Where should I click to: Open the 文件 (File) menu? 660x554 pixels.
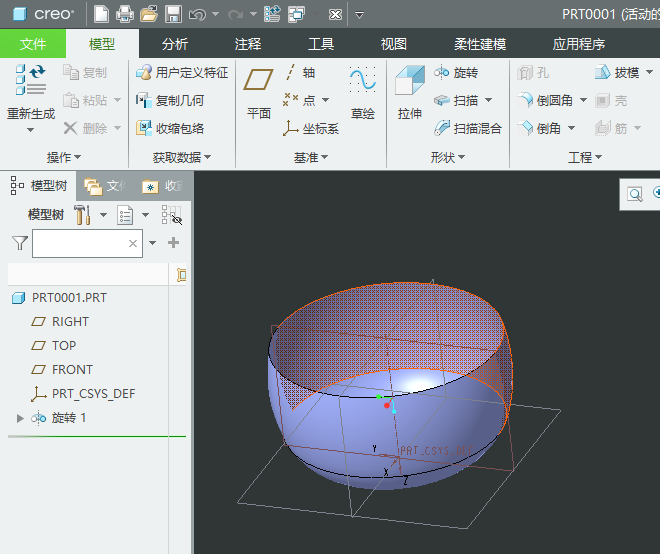point(33,44)
